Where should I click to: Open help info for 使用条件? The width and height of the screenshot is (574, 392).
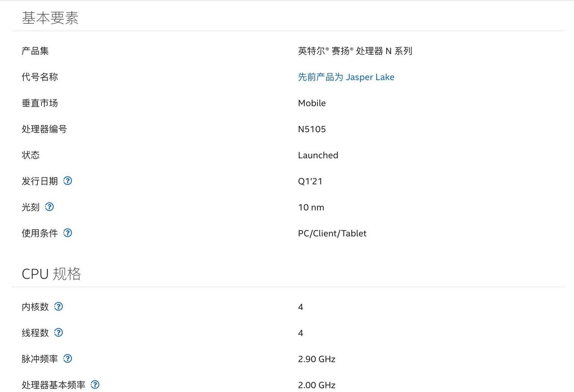click(x=68, y=233)
